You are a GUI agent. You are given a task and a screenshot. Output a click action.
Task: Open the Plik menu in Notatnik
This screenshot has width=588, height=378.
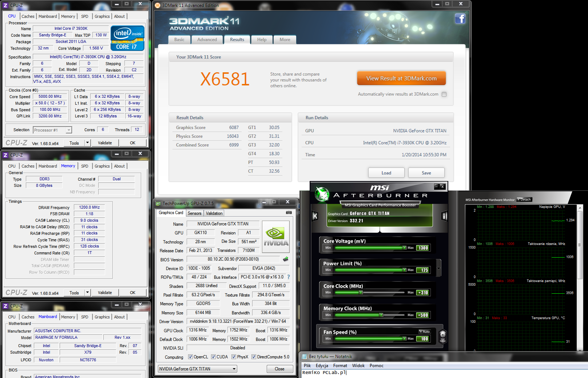[x=307, y=366]
